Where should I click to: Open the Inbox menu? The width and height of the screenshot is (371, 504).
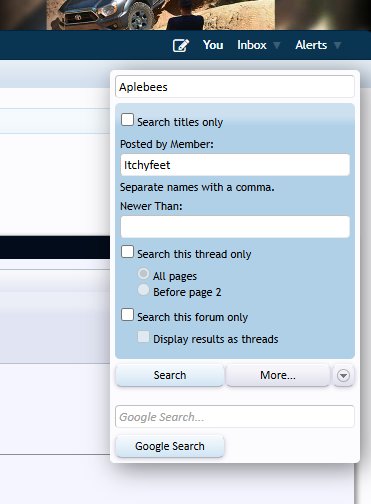point(252,45)
